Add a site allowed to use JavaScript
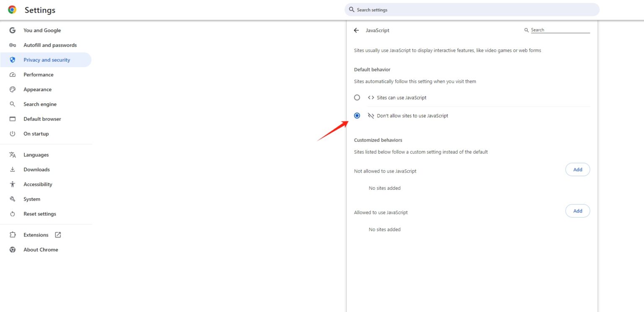Screen dimensions: 644x312 point(577,211)
